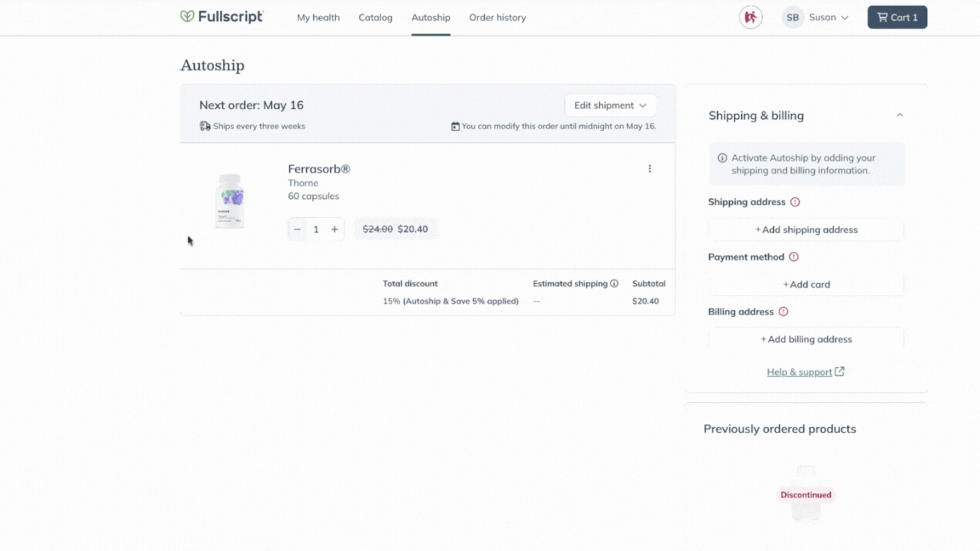Viewport: 980px width, 551px height.
Task: Click the Ferrasorb product title
Action: click(x=319, y=168)
